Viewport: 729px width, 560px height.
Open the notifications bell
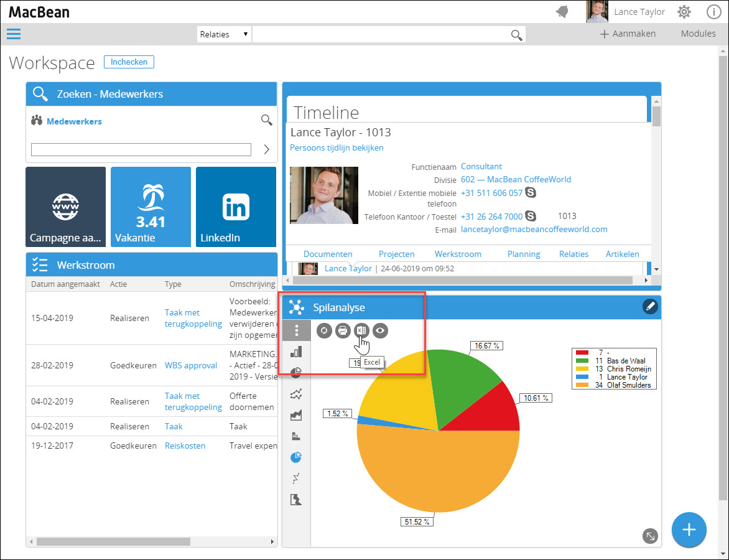[562, 12]
